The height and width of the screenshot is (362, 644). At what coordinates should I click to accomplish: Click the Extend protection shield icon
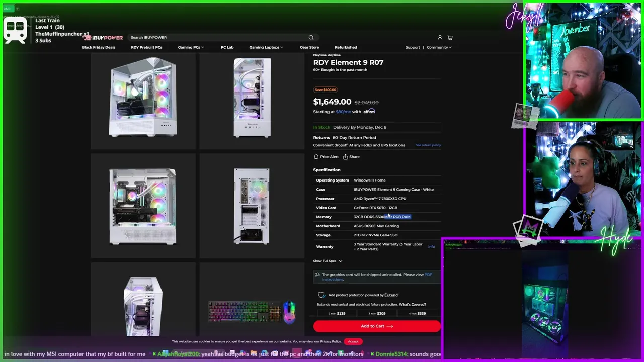tap(321, 295)
